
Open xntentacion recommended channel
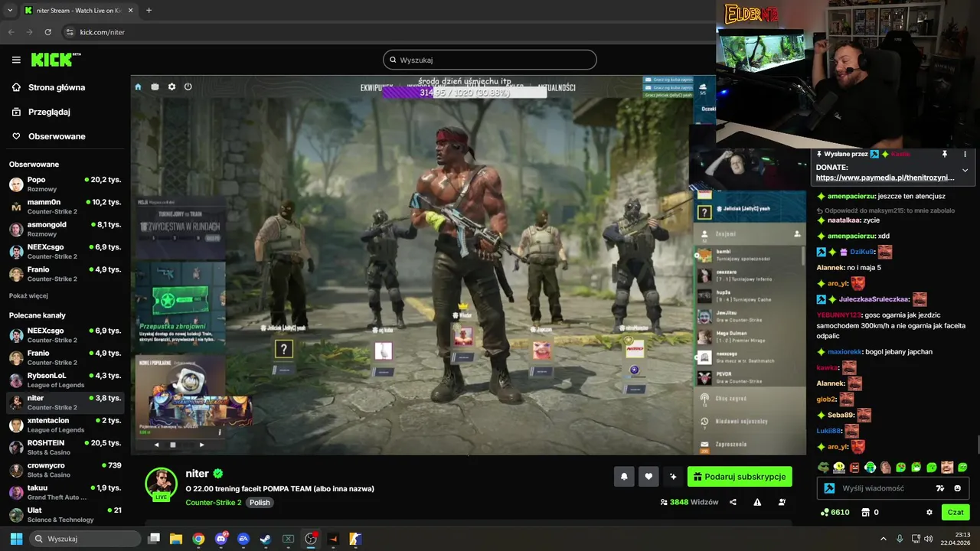pyautogui.click(x=65, y=425)
